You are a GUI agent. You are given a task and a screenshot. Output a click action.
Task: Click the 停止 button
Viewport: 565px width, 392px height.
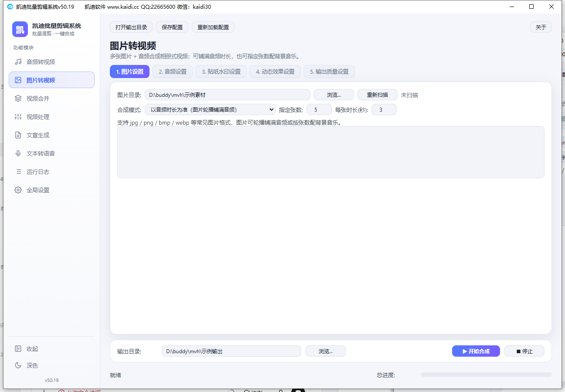coord(524,351)
